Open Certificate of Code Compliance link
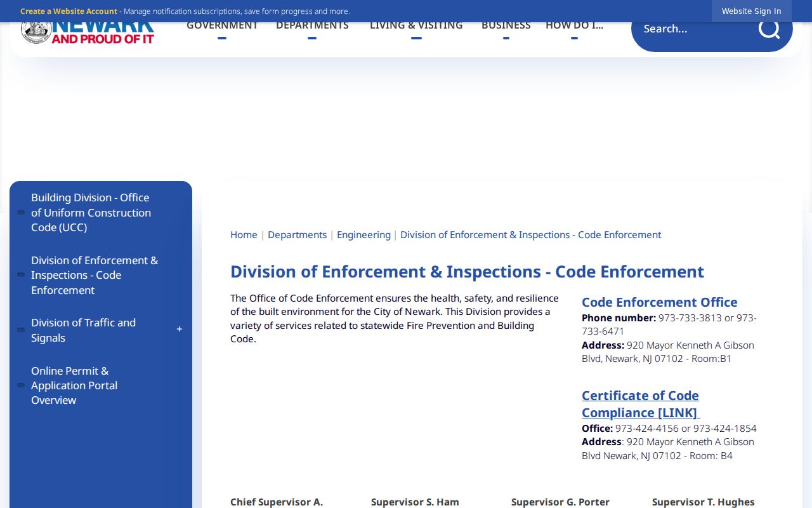Viewport: 812px width, 508px height. (641, 404)
